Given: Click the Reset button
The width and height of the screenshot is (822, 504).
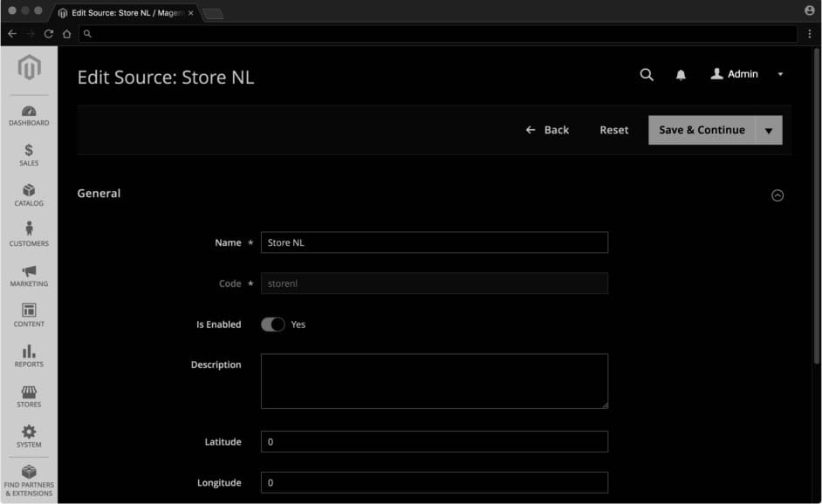Looking at the screenshot, I should [x=613, y=130].
